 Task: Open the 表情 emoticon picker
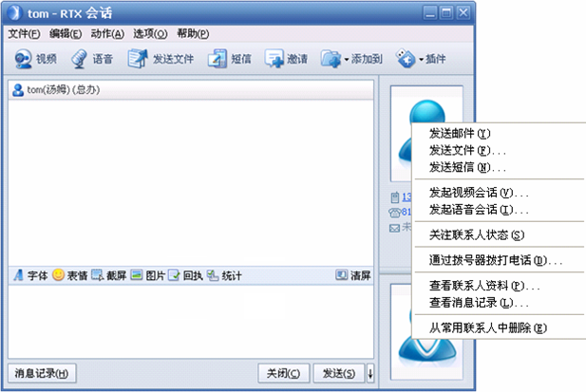tap(58, 274)
